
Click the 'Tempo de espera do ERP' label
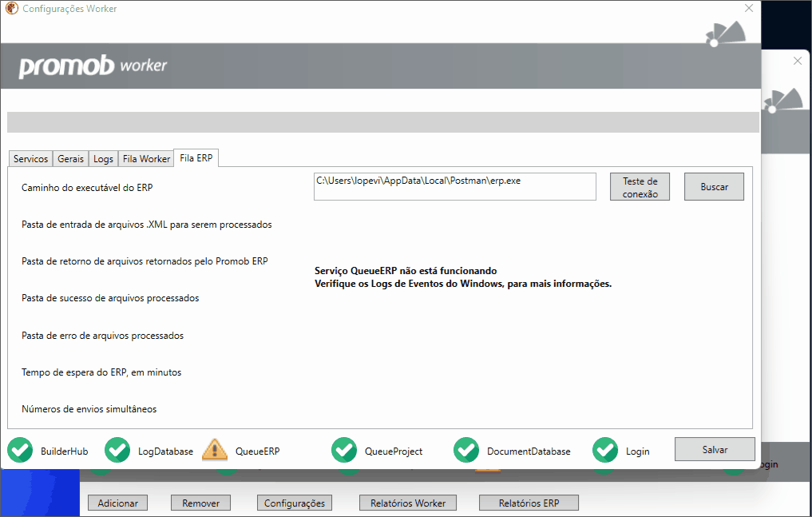click(x=101, y=372)
